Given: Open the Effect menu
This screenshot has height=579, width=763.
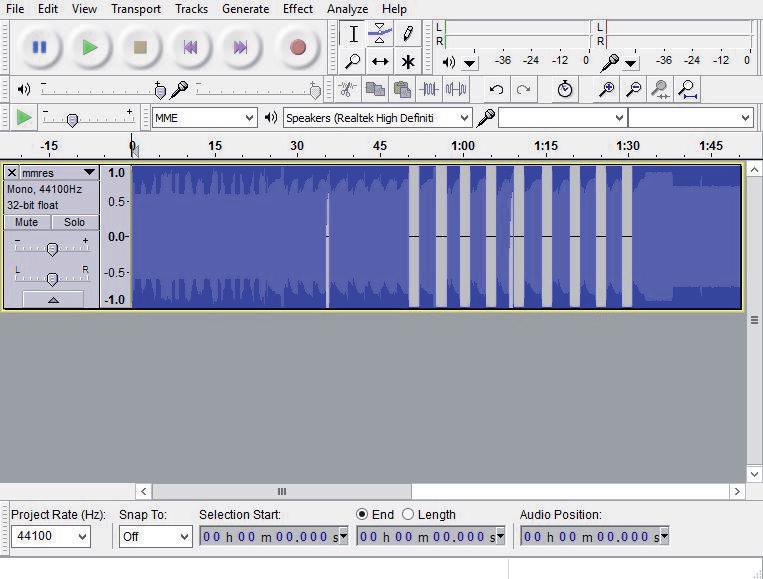Looking at the screenshot, I should 297,9.
